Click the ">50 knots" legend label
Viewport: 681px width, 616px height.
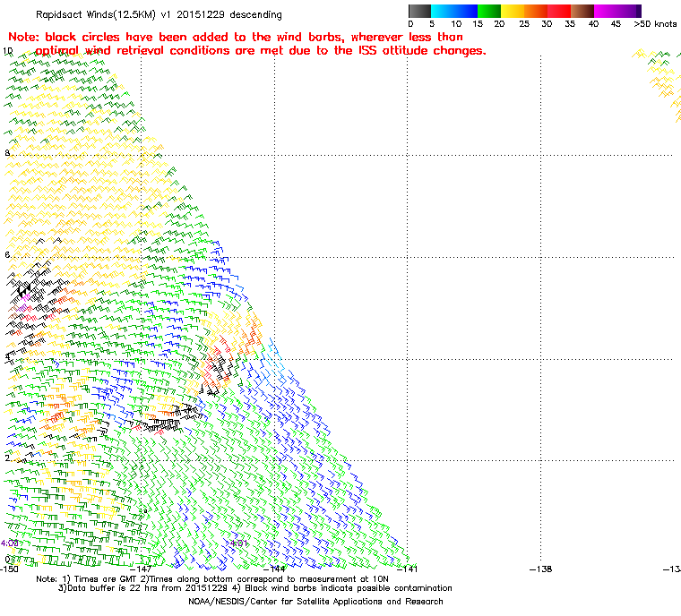[655, 24]
